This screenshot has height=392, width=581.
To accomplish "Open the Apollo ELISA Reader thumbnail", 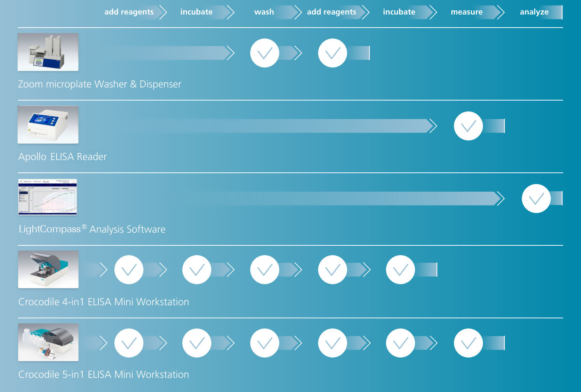I will [48, 124].
